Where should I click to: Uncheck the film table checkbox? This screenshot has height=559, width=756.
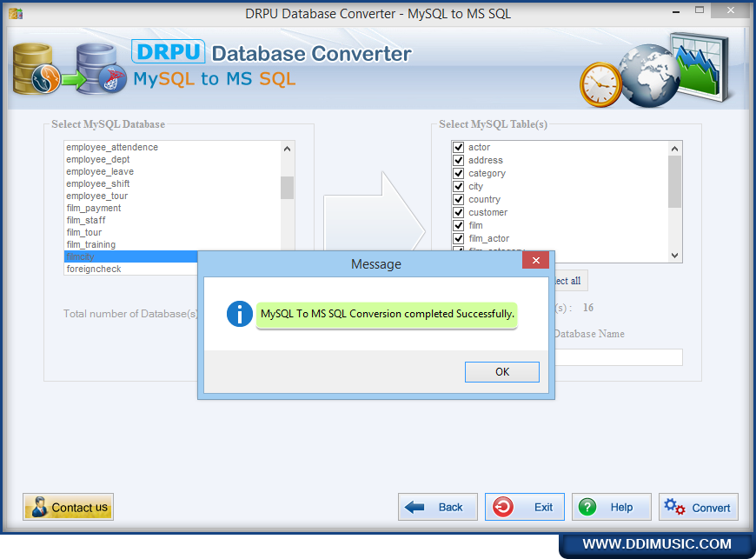pos(458,225)
